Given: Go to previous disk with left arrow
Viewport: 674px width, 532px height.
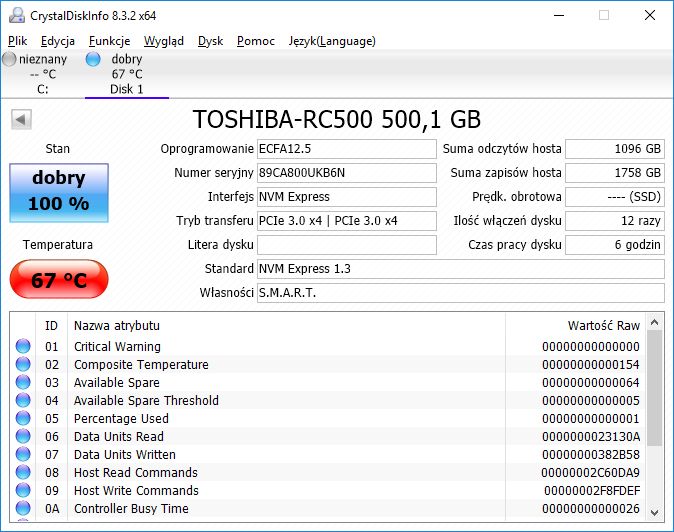Looking at the screenshot, I should coord(21,119).
